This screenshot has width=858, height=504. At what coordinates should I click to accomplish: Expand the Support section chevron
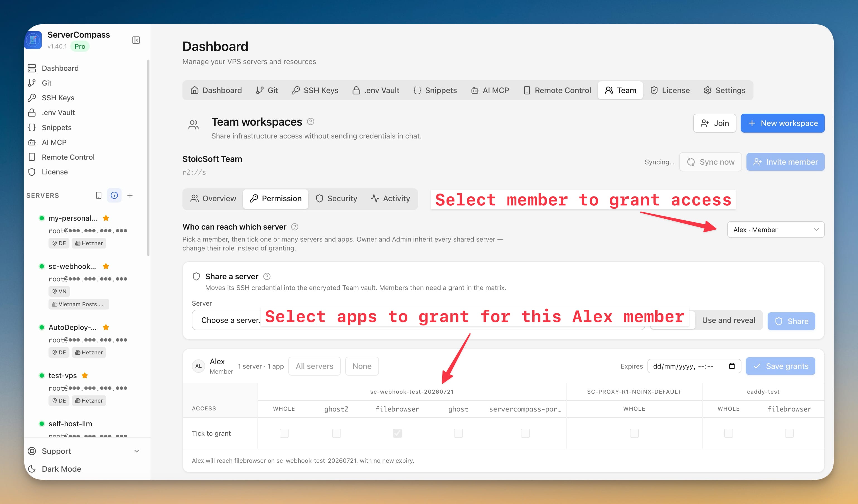[x=137, y=451]
